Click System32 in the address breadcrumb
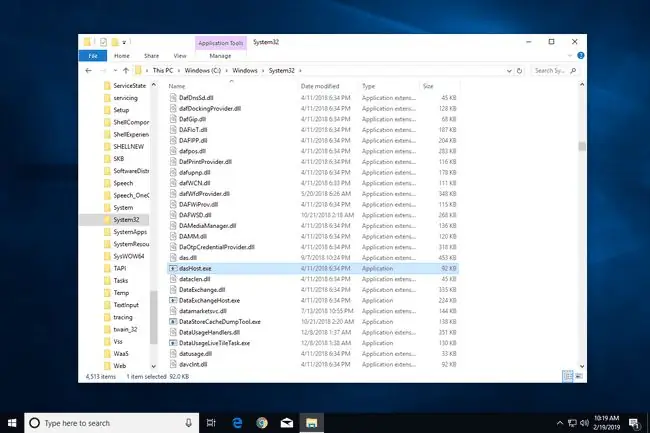650x433 pixels. pos(281,71)
